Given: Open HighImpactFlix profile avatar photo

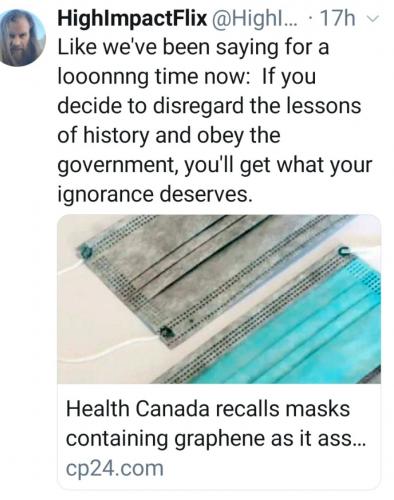Looking at the screenshot, I should pos(23,38).
